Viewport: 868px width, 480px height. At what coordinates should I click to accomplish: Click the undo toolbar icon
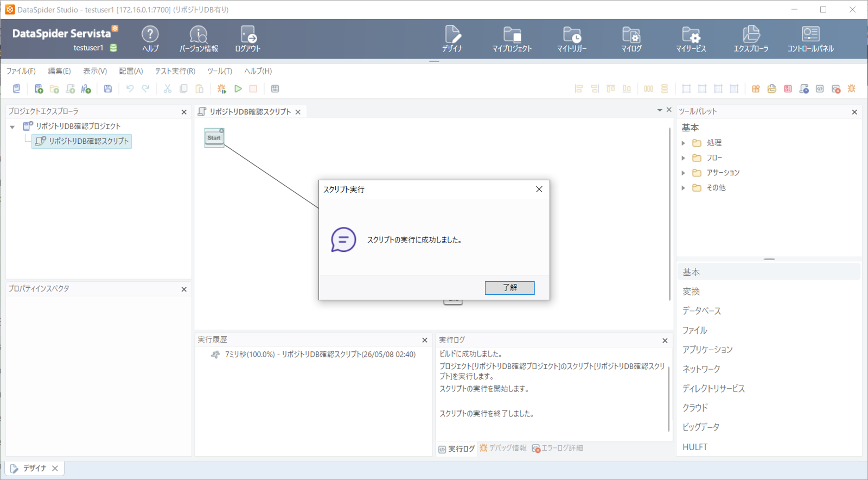130,89
